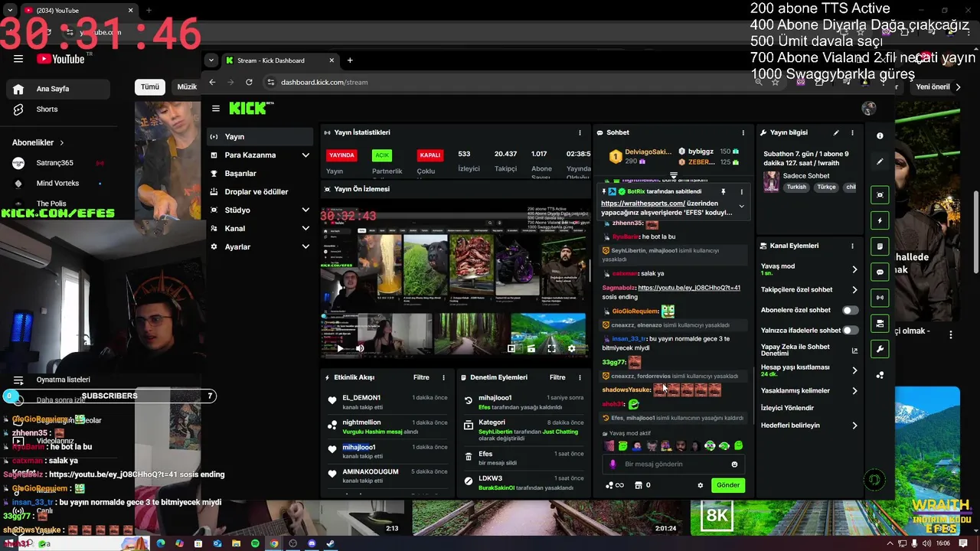Open a new tab in Kick window

click(x=350, y=60)
